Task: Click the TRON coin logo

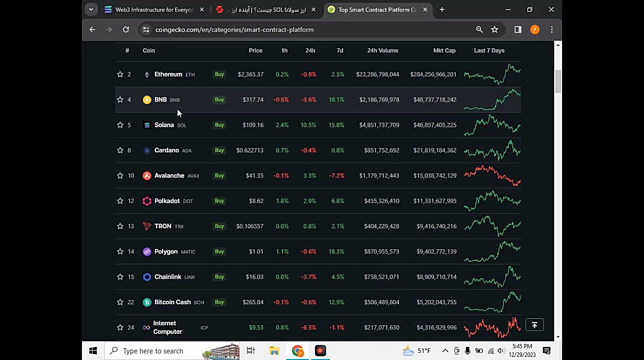Action: point(147,226)
